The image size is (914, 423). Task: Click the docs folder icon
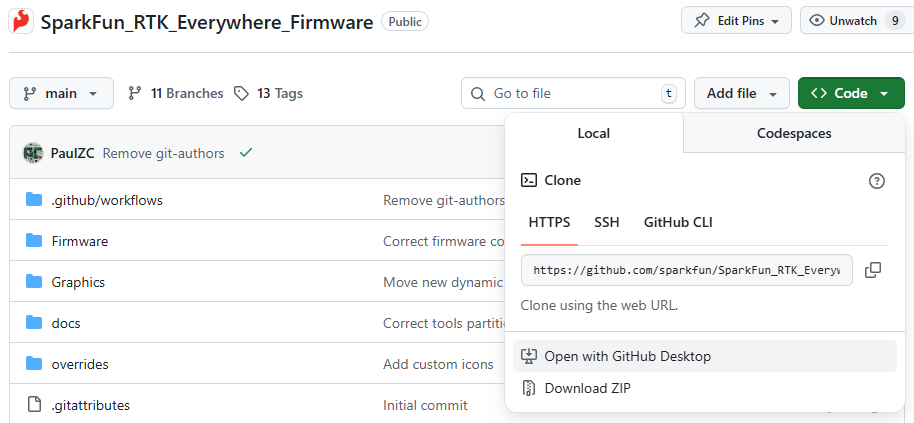[x=34, y=323]
